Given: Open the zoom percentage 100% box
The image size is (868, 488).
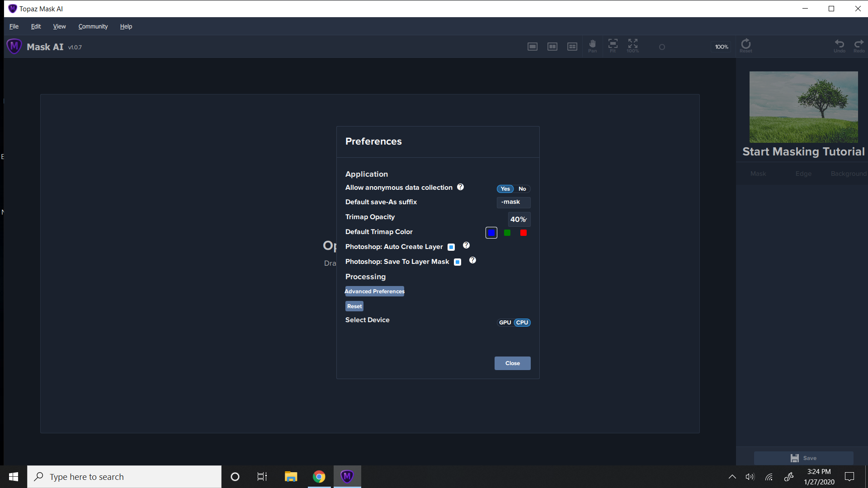Looking at the screenshot, I should pos(722,47).
